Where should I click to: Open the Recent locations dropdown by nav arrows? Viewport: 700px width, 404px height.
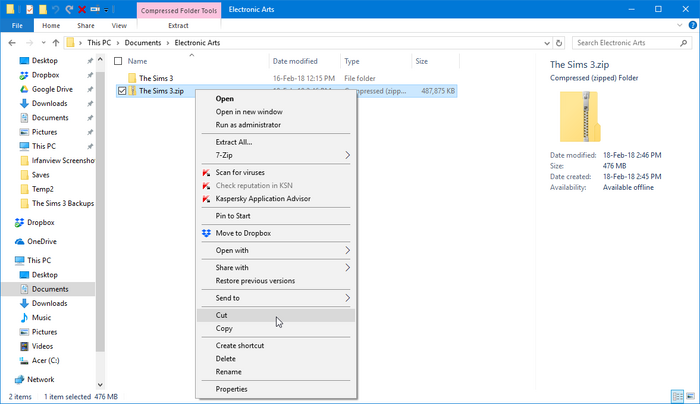point(43,43)
